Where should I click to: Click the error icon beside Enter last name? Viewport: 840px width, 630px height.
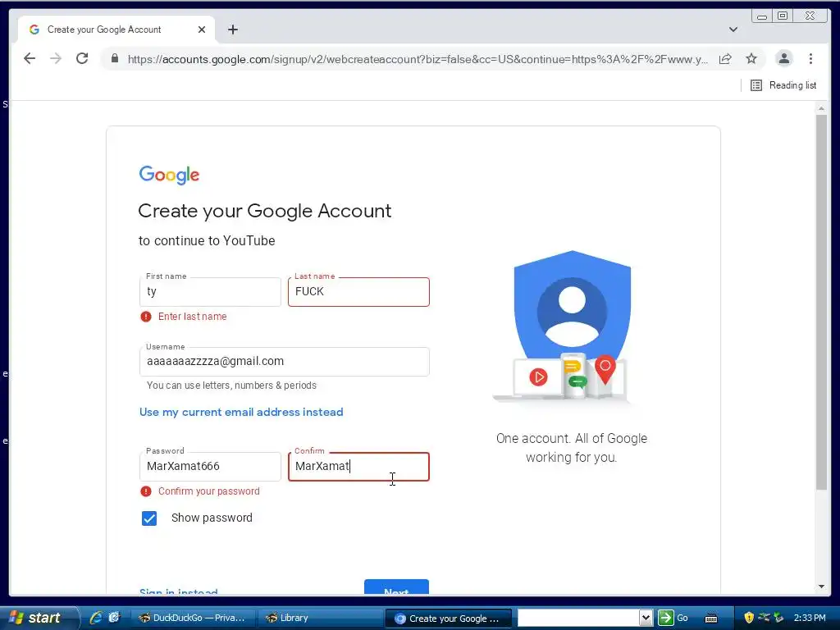coord(146,317)
